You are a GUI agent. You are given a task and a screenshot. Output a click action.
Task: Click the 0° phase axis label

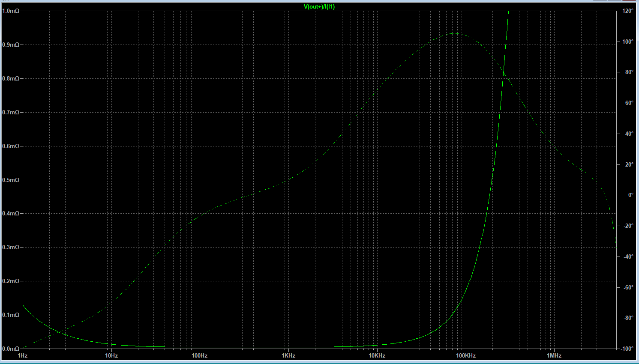630,195
